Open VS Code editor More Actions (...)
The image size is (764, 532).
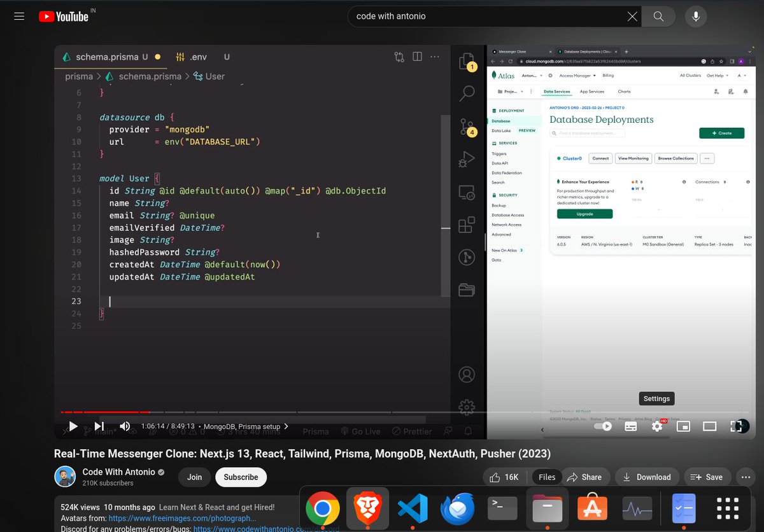pyautogui.click(x=435, y=57)
